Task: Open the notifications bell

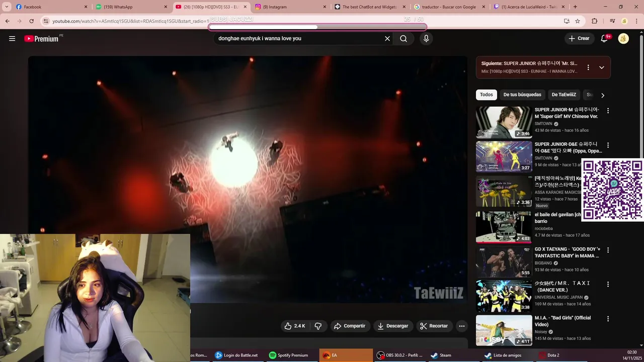Action: click(605, 39)
